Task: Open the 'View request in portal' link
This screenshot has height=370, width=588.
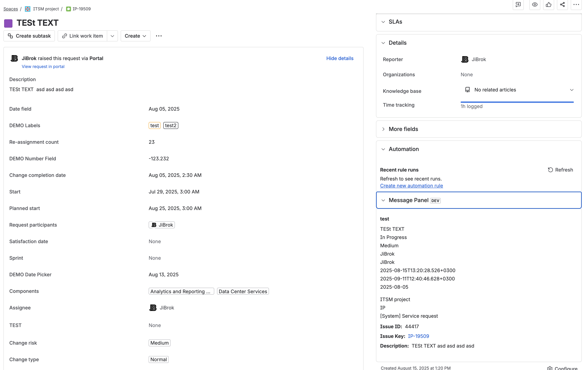Action: pos(43,66)
